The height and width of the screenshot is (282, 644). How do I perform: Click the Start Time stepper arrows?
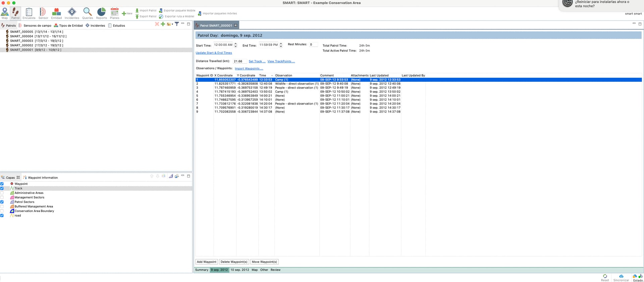pyautogui.click(x=235, y=45)
